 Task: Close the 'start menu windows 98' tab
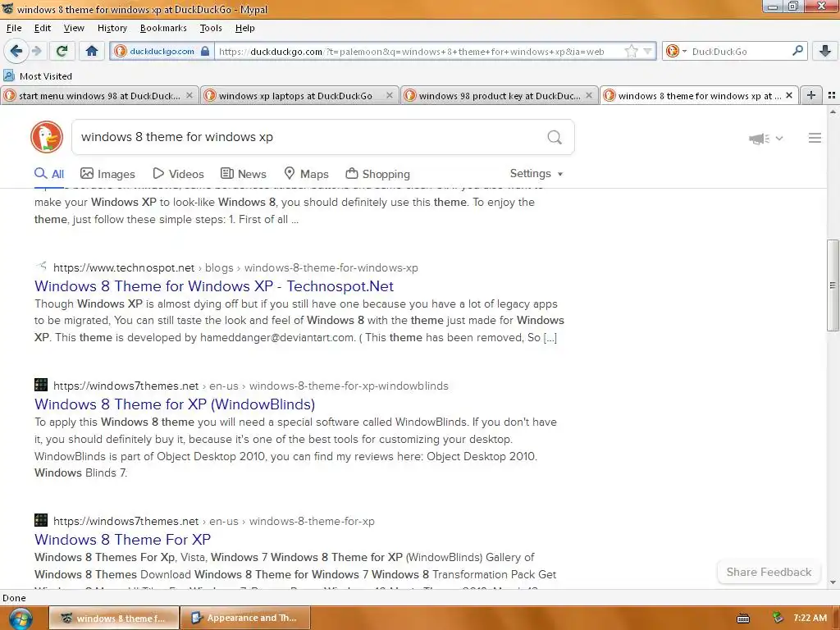(189, 95)
